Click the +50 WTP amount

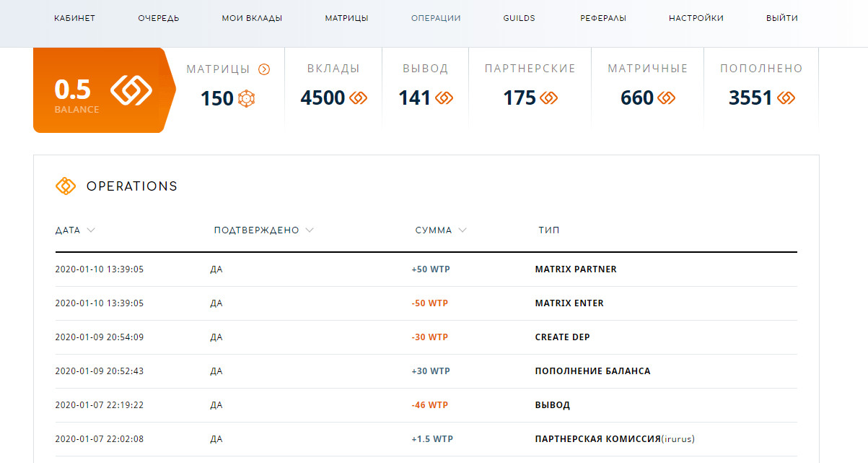431,269
